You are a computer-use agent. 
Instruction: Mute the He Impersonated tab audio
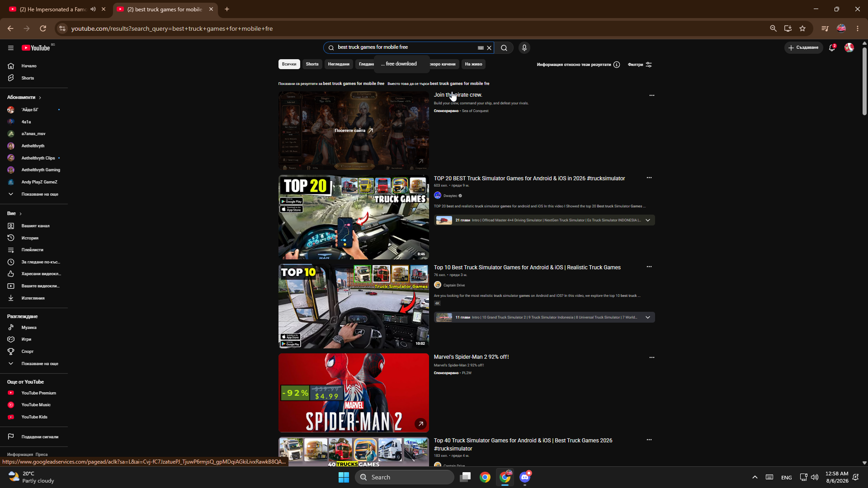93,9
